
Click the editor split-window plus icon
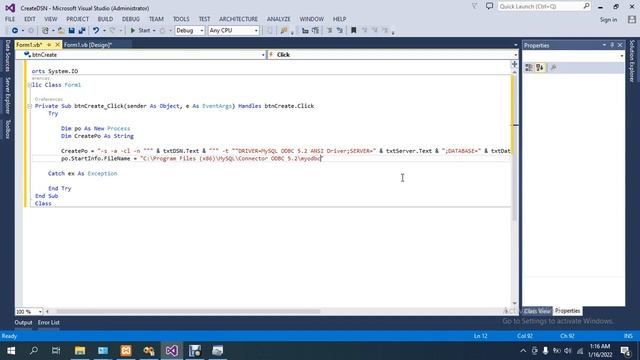coord(514,64)
